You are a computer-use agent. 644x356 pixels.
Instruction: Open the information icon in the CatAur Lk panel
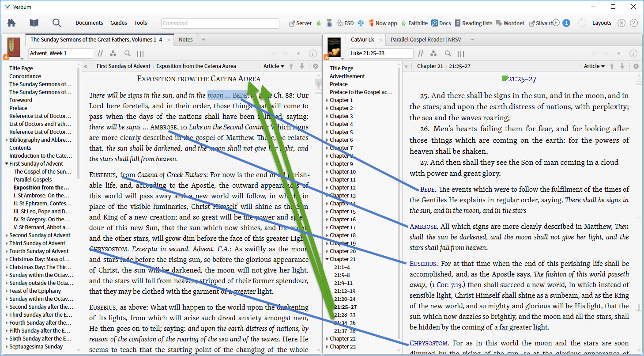[633, 53]
